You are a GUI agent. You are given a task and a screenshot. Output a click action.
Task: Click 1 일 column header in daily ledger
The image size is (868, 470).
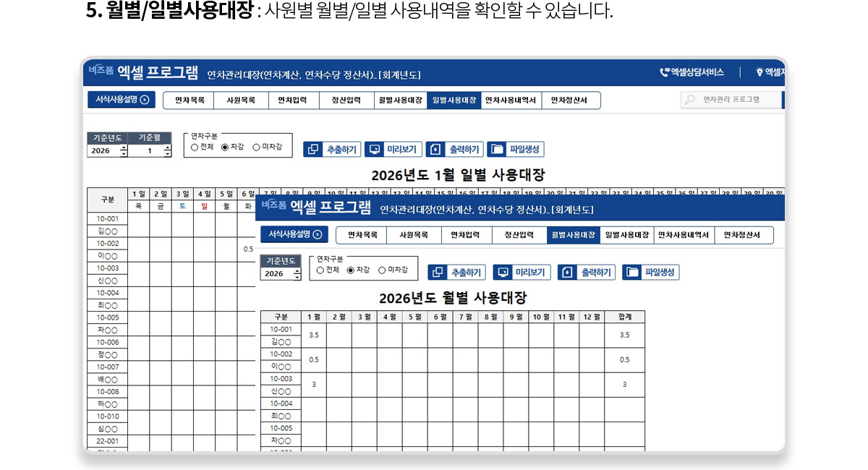139,194
